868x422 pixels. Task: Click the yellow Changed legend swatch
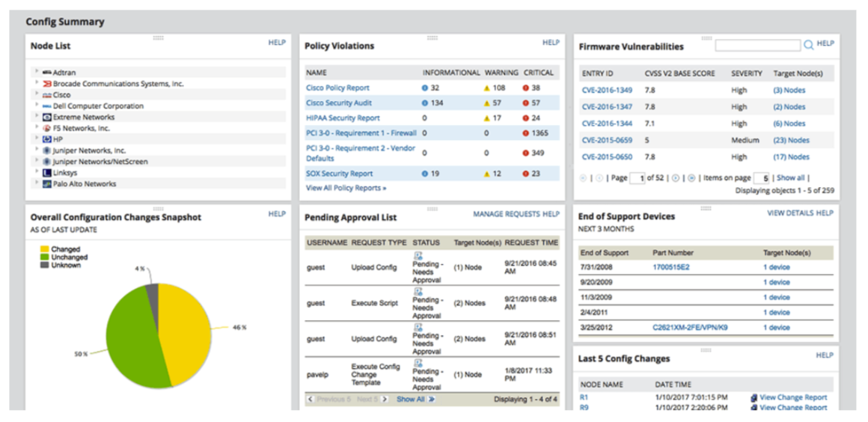[x=45, y=249]
